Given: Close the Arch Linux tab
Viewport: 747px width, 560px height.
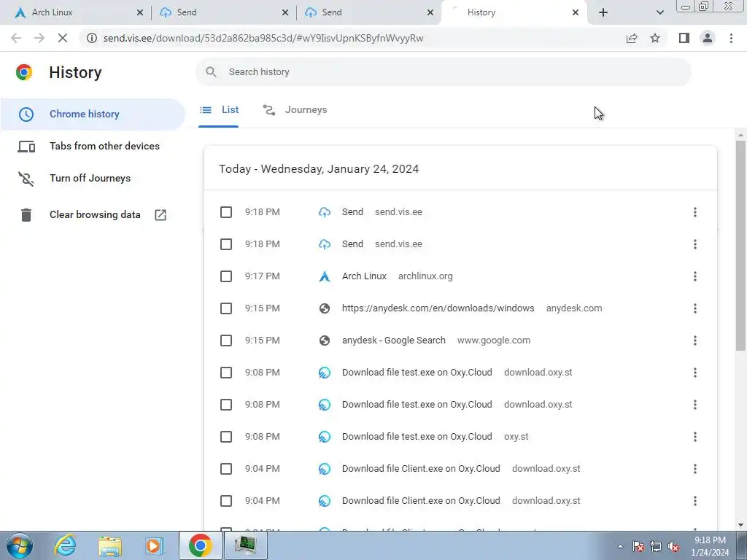Looking at the screenshot, I should click(x=140, y=12).
